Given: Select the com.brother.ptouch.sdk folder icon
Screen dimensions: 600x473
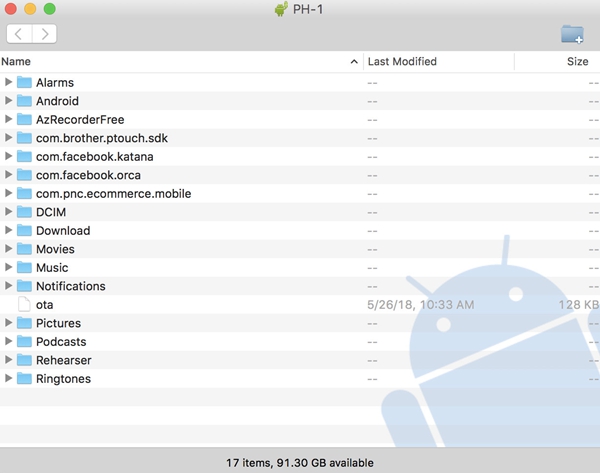Looking at the screenshot, I should click(24, 138).
